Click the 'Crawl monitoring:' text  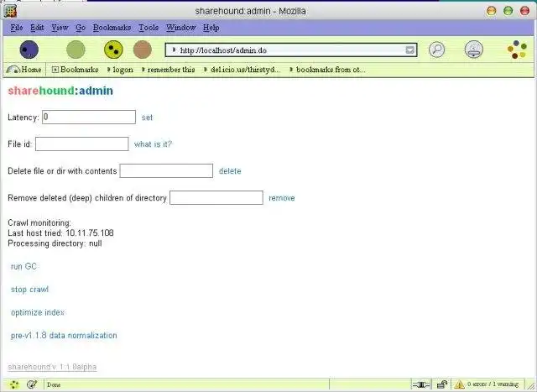pyautogui.click(x=39, y=222)
